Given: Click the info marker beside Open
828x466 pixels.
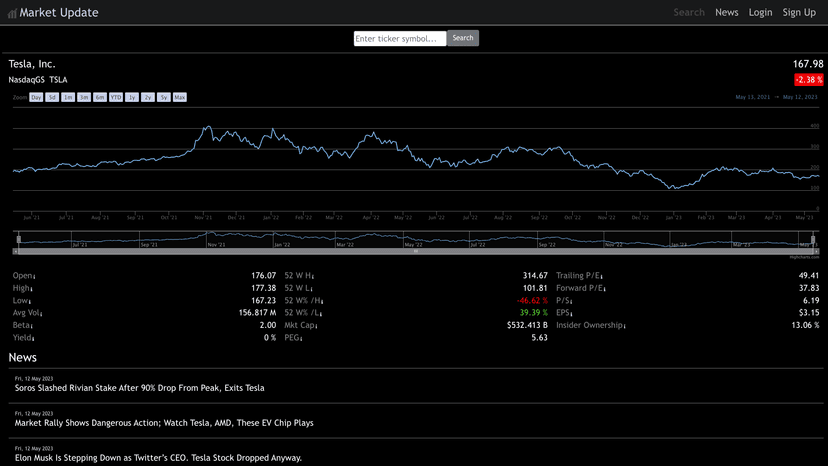Looking at the screenshot, I should [34, 276].
